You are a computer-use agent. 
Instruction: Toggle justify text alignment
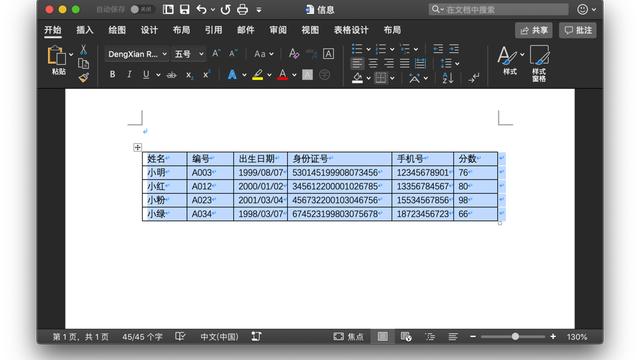coord(404,63)
